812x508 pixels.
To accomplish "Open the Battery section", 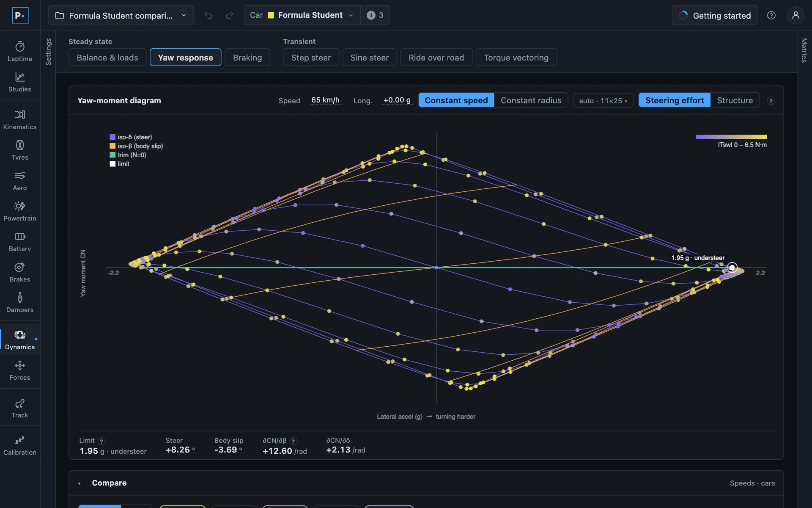I will coord(20,242).
